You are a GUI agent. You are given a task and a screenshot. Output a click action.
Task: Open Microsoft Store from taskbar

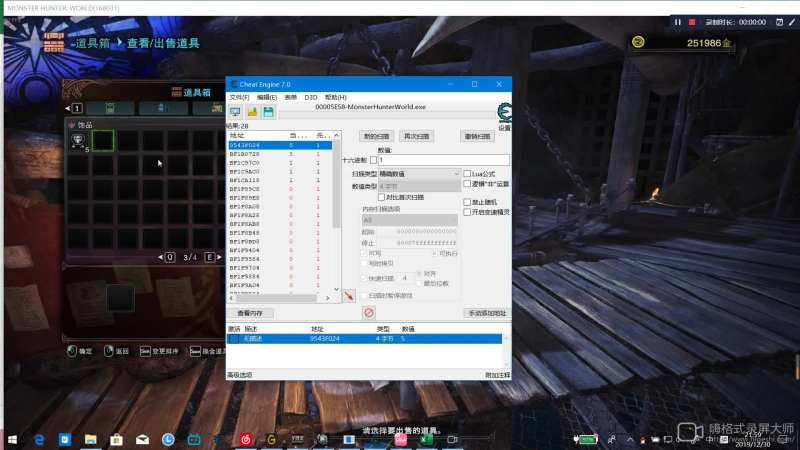(x=116, y=439)
